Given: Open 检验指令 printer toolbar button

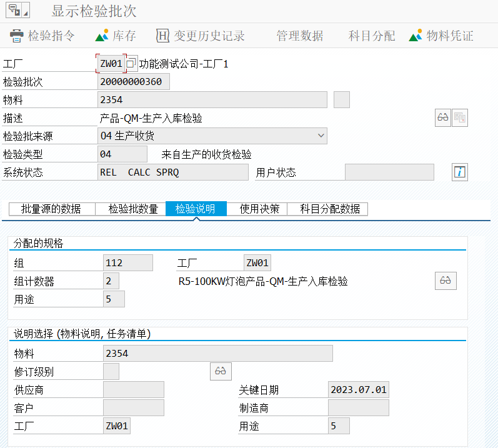Looking at the screenshot, I should [x=42, y=36].
